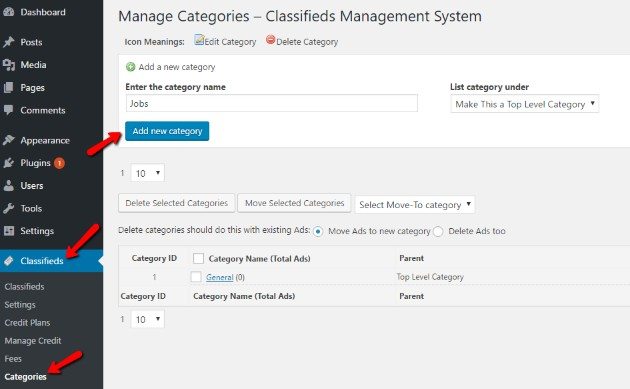Select Move Ads to new category radio
Screen dimensions: 630x389
318,231
